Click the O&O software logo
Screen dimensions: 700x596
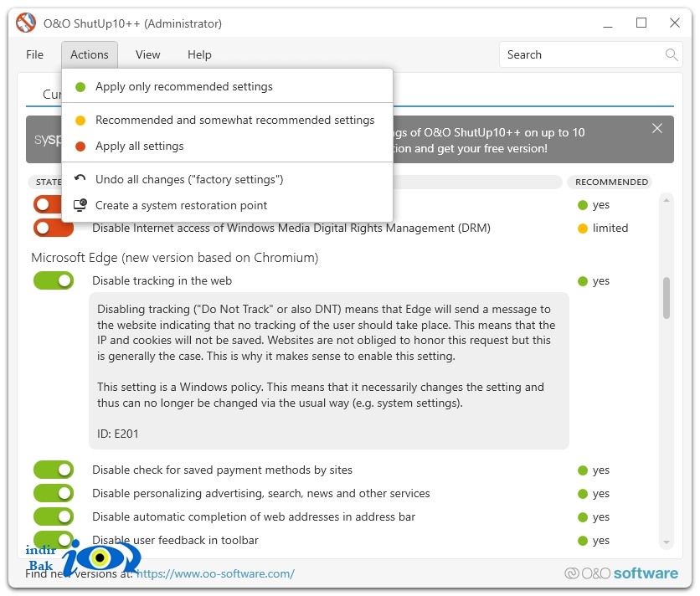621,573
